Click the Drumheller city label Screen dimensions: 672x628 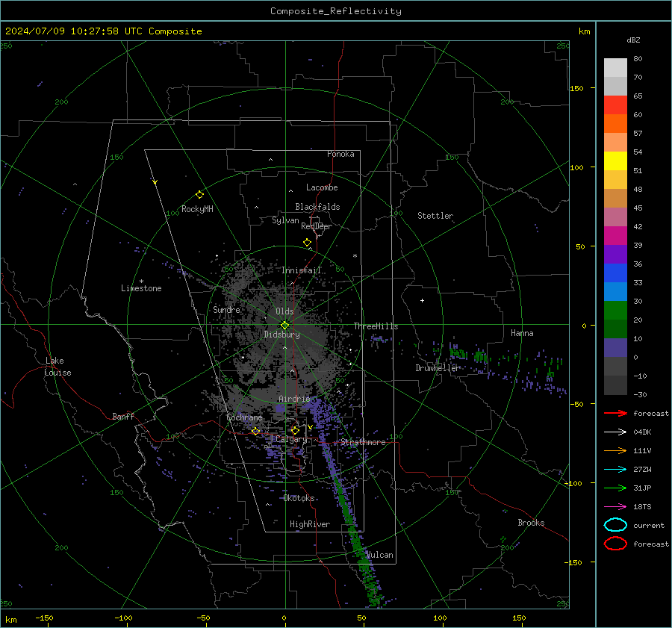point(437,368)
